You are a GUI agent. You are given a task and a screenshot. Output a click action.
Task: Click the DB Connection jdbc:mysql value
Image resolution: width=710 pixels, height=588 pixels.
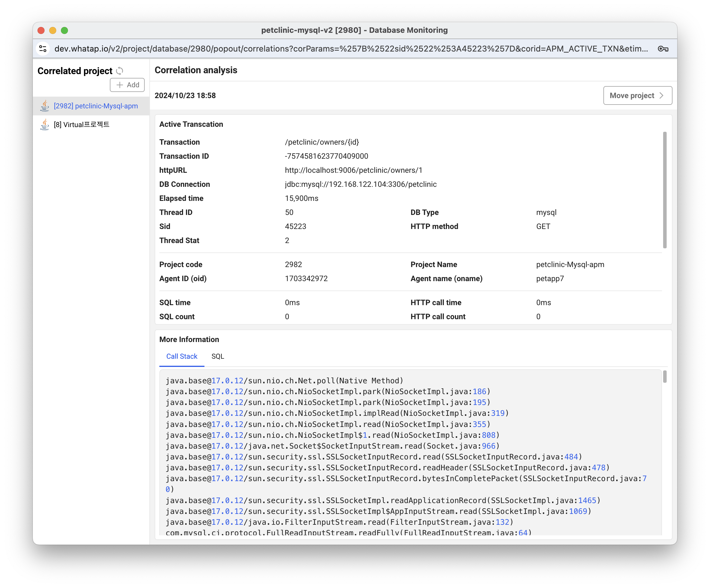pyautogui.click(x=361, y=184)
